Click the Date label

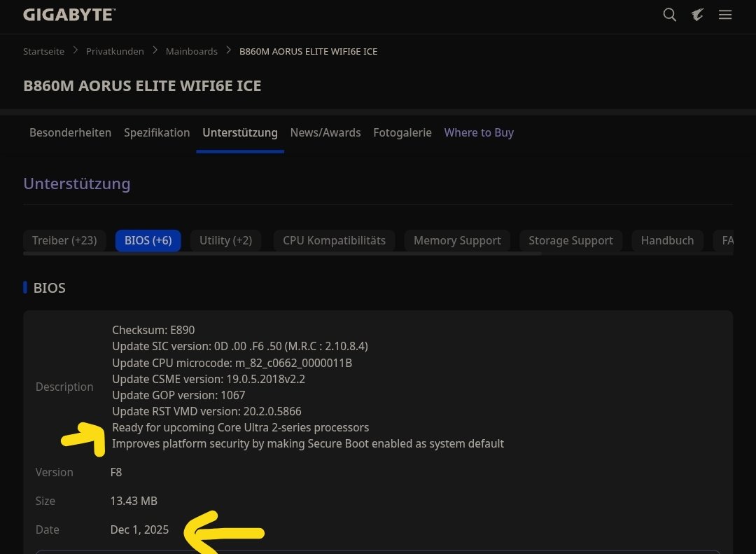pos(48,529)
